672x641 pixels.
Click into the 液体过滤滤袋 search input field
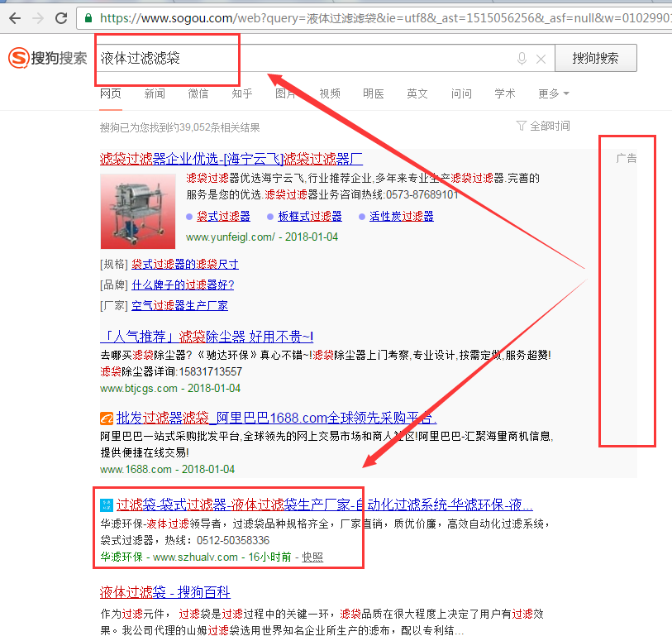click(306, 59)
